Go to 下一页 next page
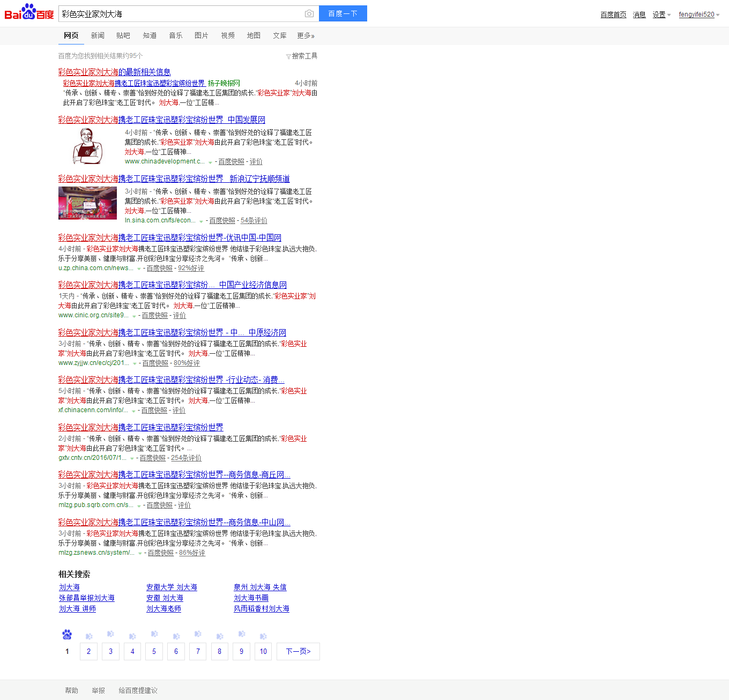Image resolution: width=729 pixels, height=700 pixels. point(298,651)
